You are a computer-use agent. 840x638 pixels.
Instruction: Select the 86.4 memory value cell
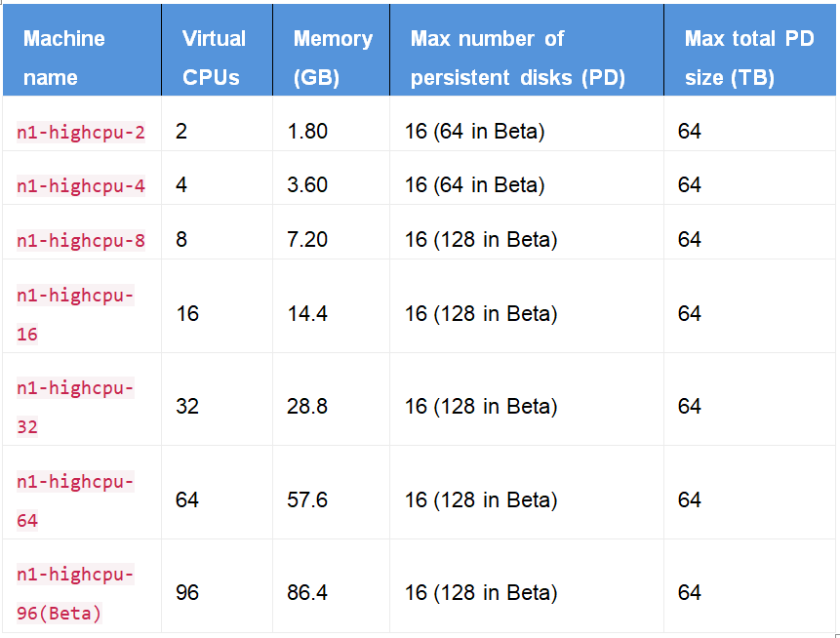click(307, 593)
